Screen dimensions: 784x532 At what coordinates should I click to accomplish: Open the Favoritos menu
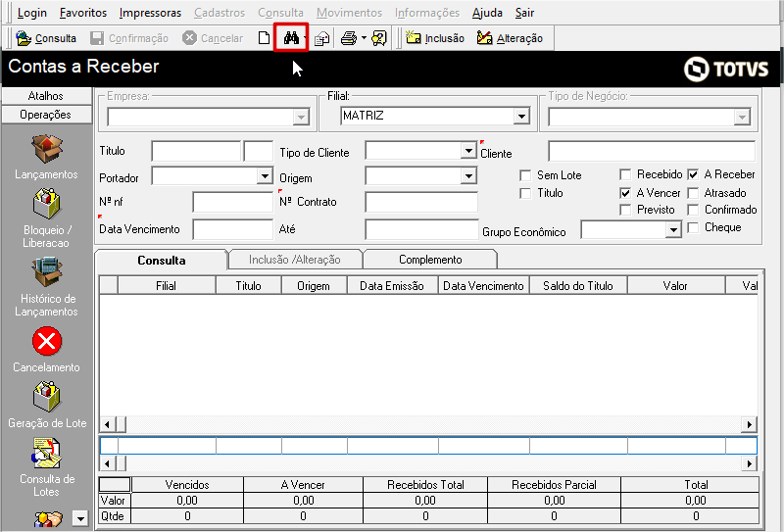click(x=83, y=13)
